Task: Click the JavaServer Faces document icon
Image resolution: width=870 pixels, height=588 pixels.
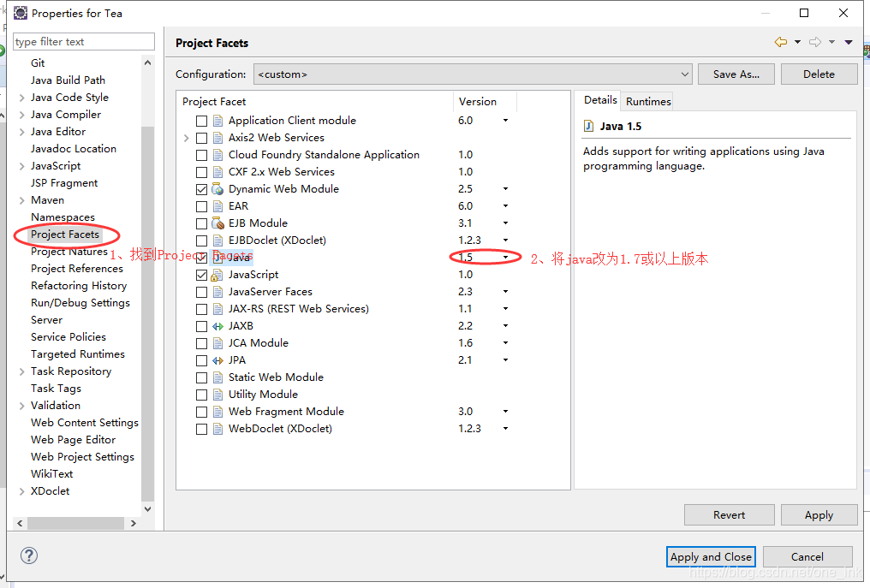Action: [217, 293]
